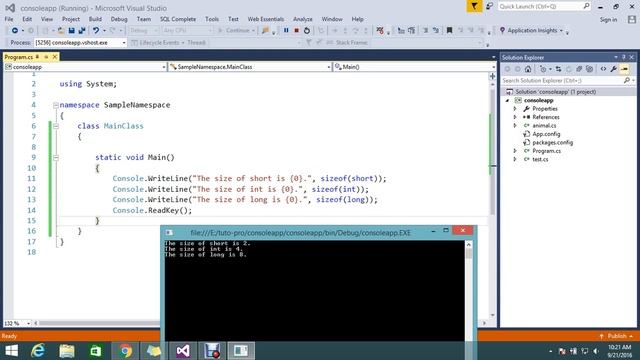The height and width of the screenshot is (360, 640).
Task: Open the Main() member dropdown
Action: tap(493, 67)
